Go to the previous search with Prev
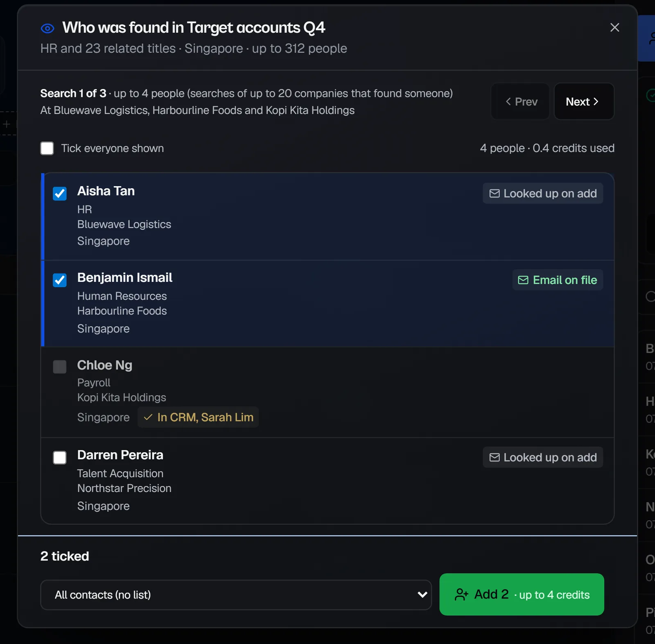 click(520, 101)
